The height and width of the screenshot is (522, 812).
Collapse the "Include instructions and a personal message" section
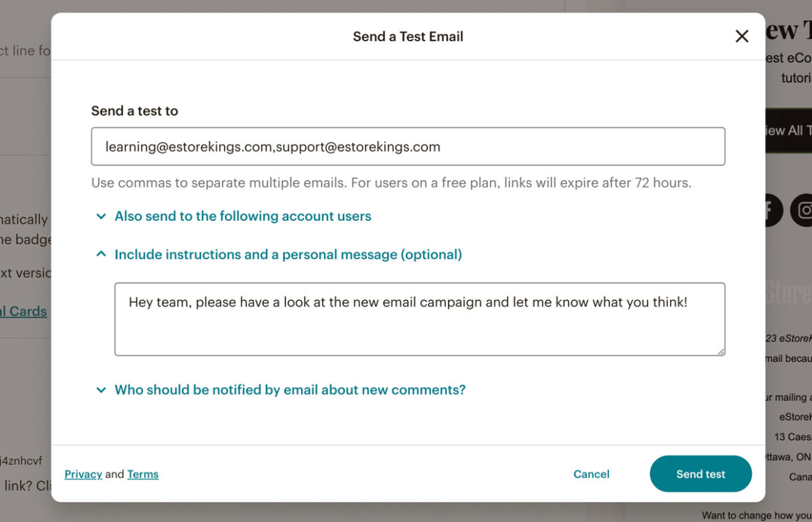pyautogui.click(x=290, y=254)
